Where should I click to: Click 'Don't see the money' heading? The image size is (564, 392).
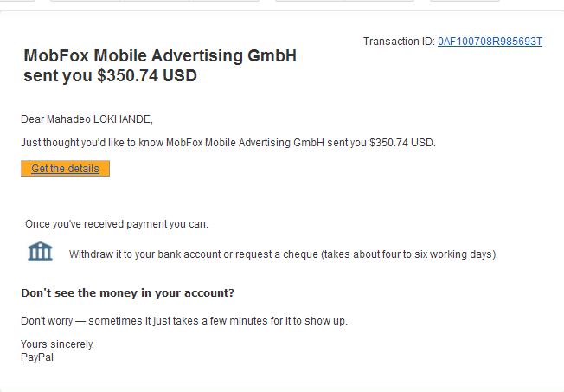click(x=127, y=293)
